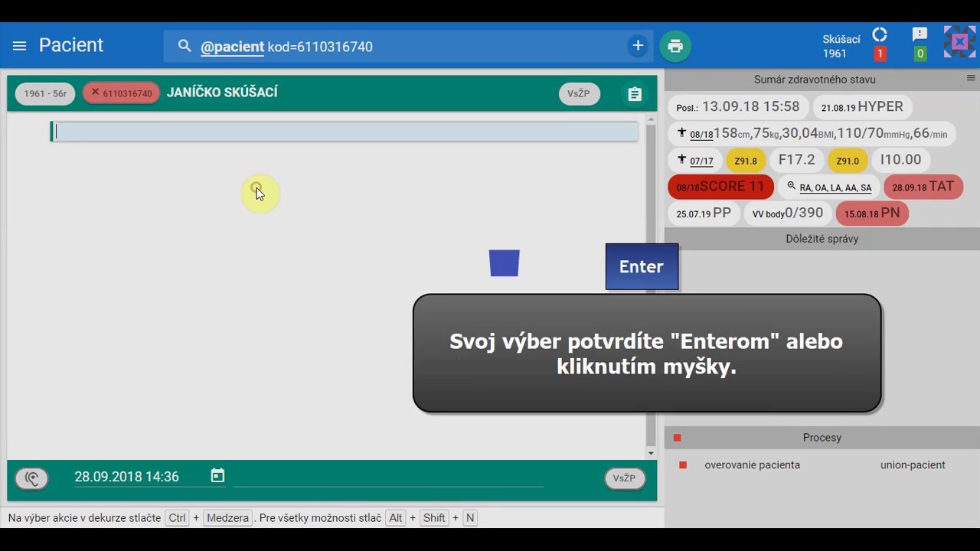Click the green message count badge 0

pos(920,54)
